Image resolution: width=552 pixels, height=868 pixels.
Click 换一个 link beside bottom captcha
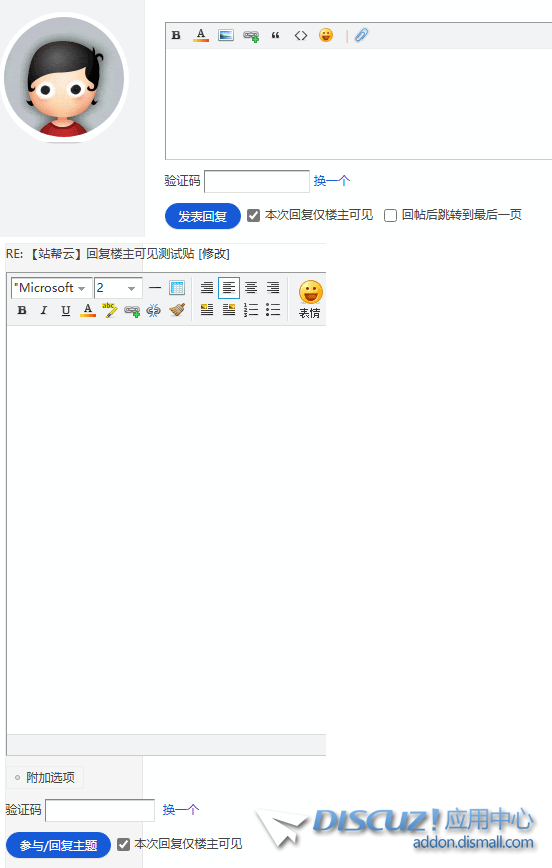(x=180, y=810)
